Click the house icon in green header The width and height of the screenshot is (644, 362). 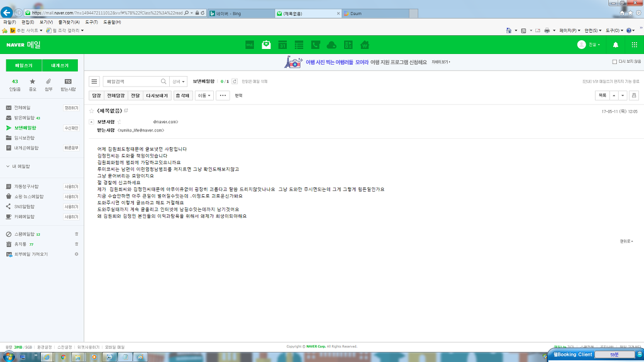coord(365,45)
